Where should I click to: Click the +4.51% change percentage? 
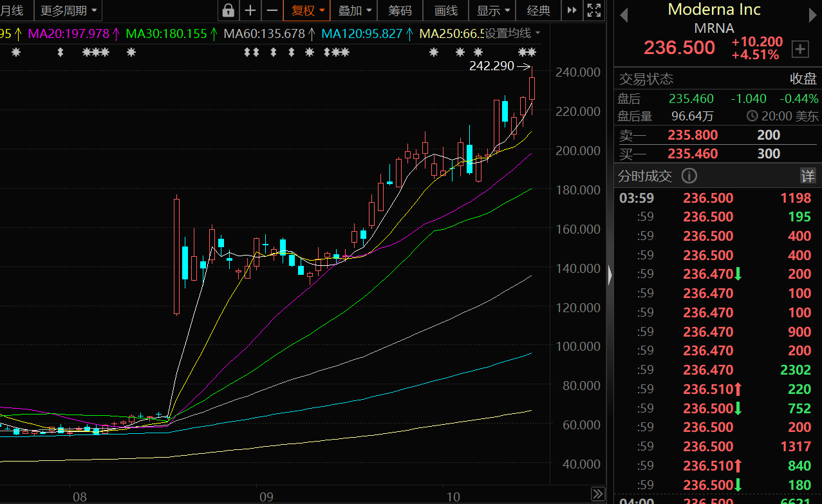[755, 55]
